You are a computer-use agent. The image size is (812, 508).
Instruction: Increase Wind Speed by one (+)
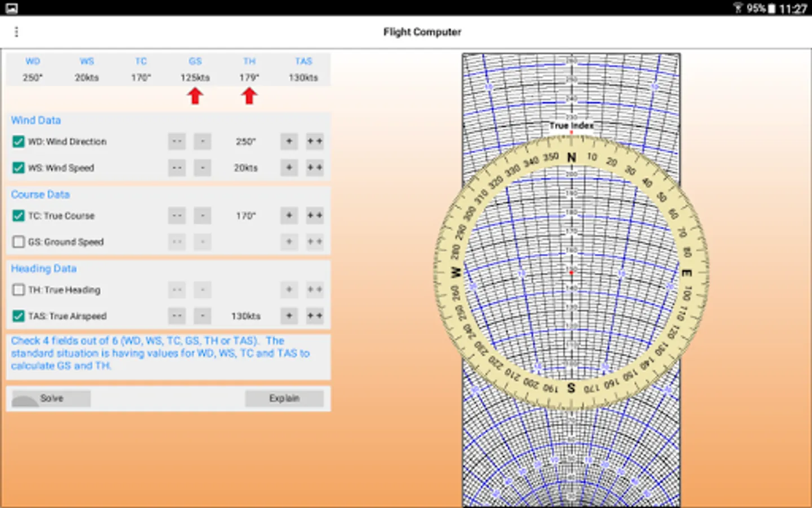[289, 168]
